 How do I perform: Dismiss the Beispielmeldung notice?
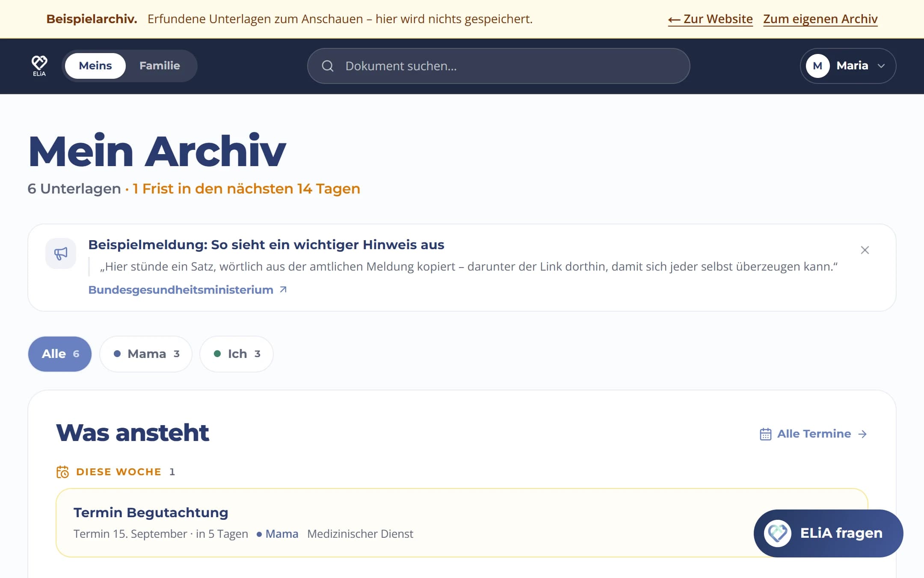865,250
